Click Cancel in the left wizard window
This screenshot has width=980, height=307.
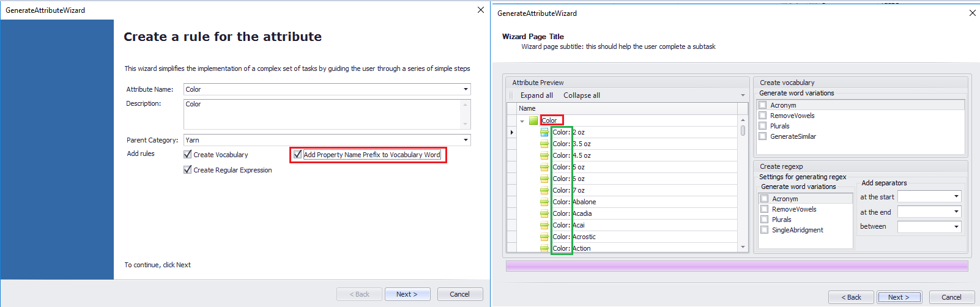(x=460, y=294)
